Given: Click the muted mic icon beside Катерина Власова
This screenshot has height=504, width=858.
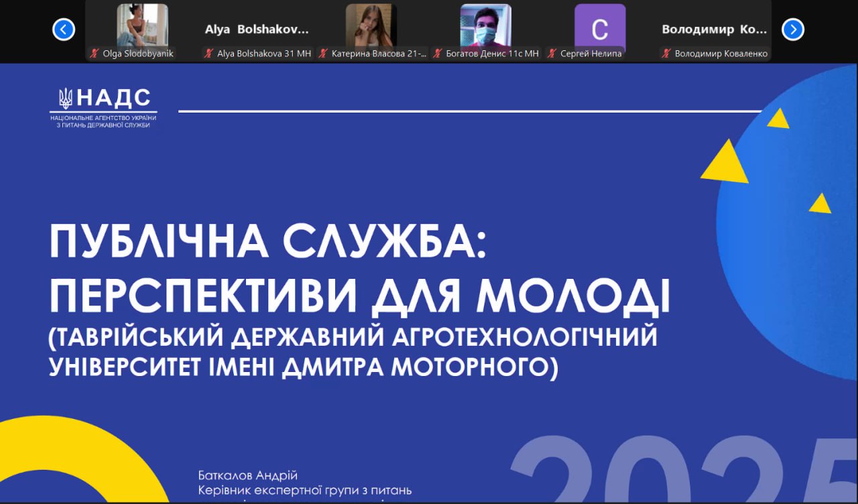Looking at the screenshot, I should pyautogui.click(x=324, y=54).
